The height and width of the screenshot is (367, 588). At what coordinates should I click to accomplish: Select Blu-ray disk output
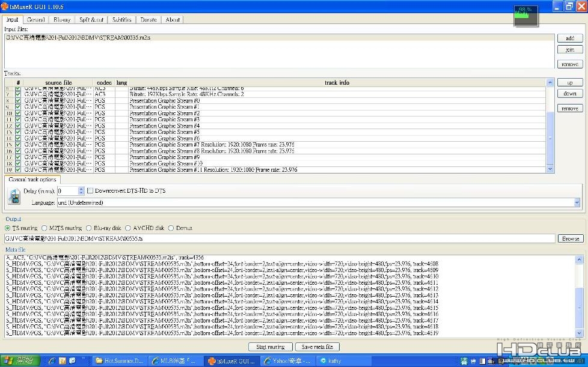click(x=88, y=228)
